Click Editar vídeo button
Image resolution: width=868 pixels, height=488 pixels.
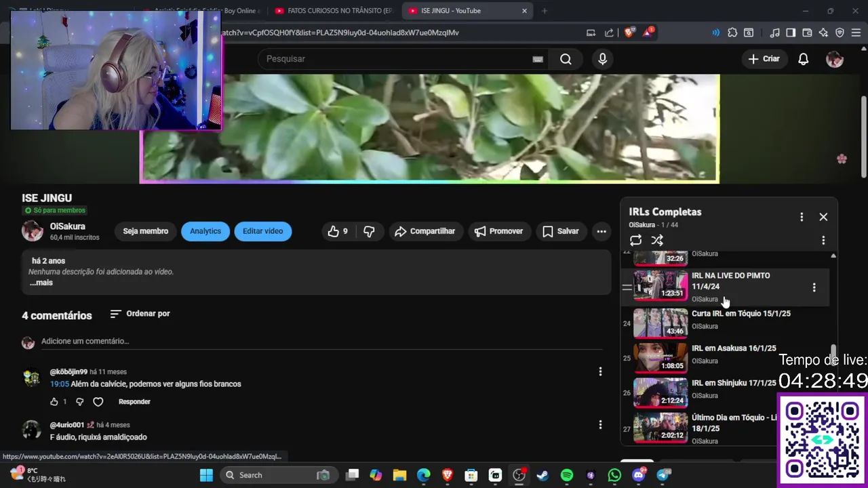(263, 231)
